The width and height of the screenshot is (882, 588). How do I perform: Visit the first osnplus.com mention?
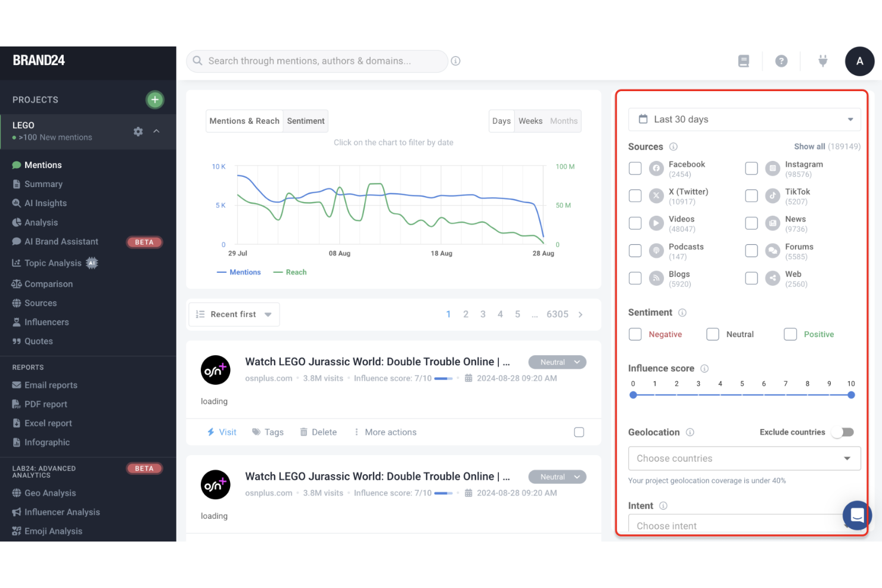pyautogui.click(x=222, y=431)
